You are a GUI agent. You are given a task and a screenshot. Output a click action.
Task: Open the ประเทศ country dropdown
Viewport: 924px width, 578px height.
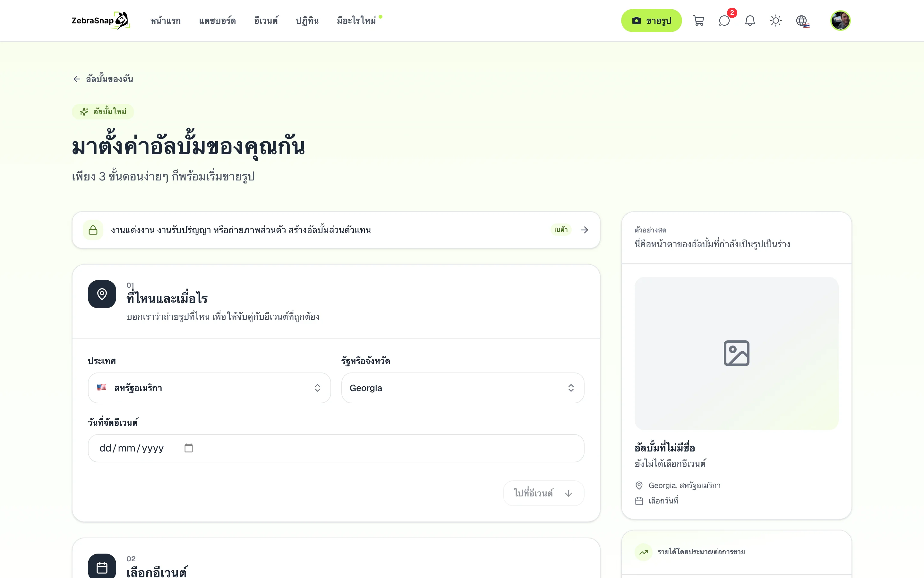pyautogui.click(x=209, y=388)
